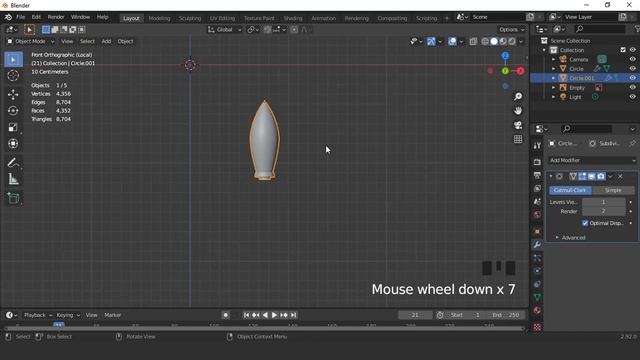
Task: Click the End frame field 250
Action: pos(507,315)
